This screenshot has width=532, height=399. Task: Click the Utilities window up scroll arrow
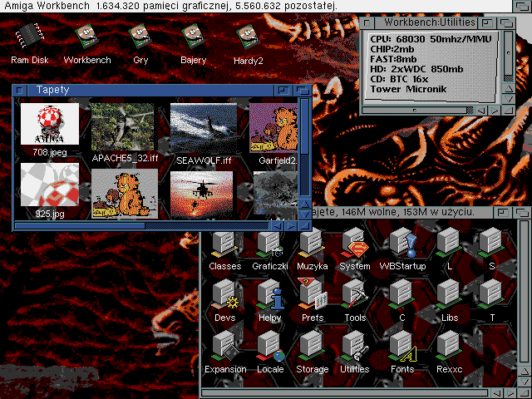509,89
